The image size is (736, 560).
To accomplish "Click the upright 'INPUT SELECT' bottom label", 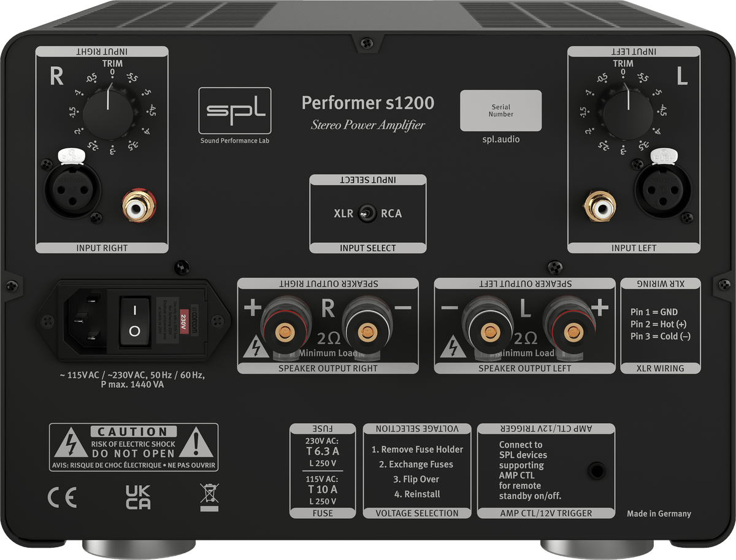I will tap(368, 248).
